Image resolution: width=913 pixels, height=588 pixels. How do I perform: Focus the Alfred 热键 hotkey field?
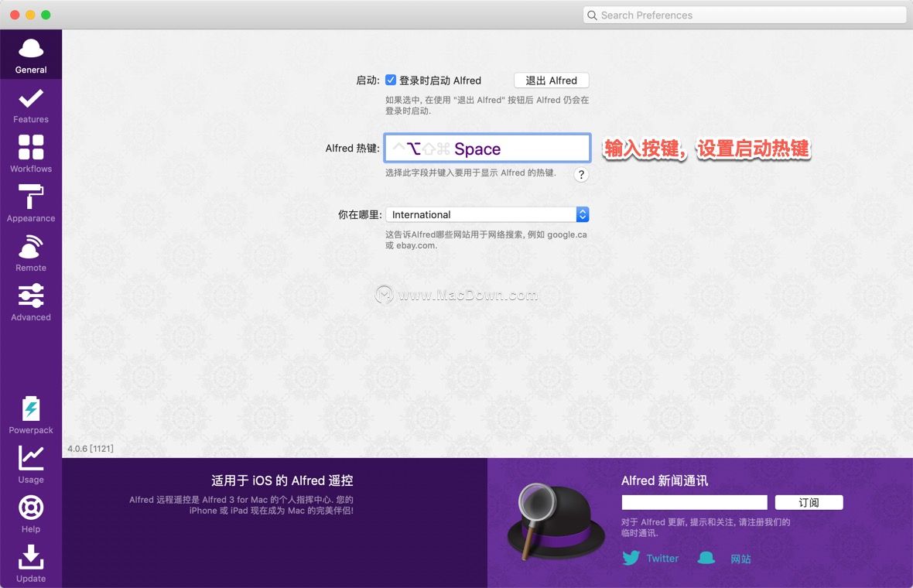[x=487, y=149]
